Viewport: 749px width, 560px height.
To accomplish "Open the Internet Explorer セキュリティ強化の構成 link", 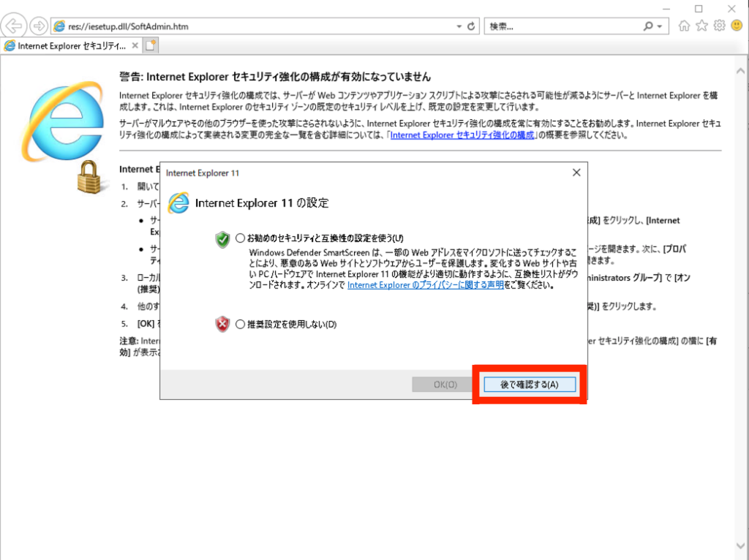I will pos(462,135).
